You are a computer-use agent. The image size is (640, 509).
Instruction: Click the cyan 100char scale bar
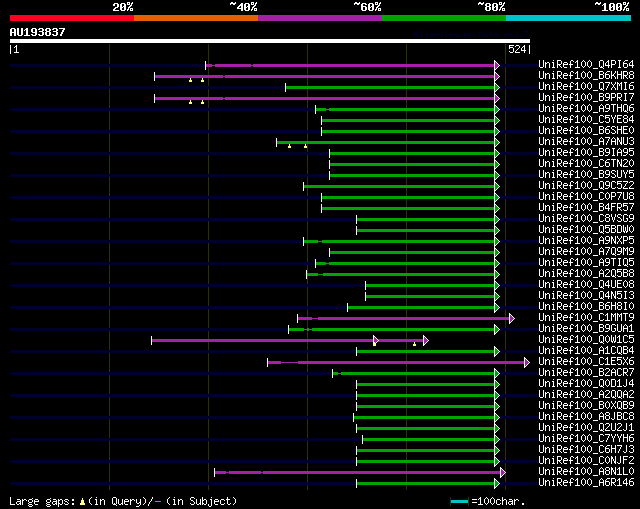point(459,501)
